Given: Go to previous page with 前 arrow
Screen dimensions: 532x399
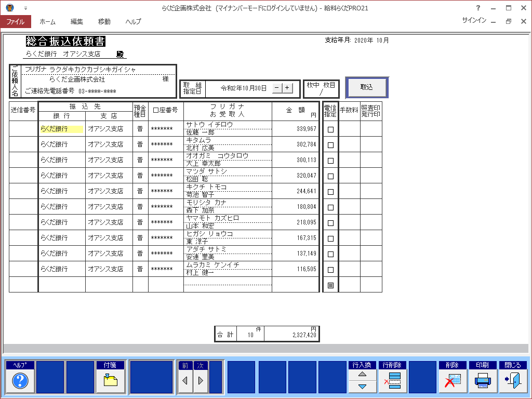Looking at the screenshot, I should coord(185,381).
